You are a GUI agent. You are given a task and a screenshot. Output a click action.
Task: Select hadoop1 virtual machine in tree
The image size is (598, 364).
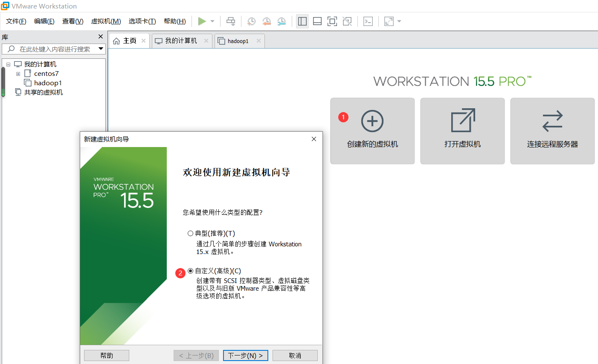[x=48, y=83]
